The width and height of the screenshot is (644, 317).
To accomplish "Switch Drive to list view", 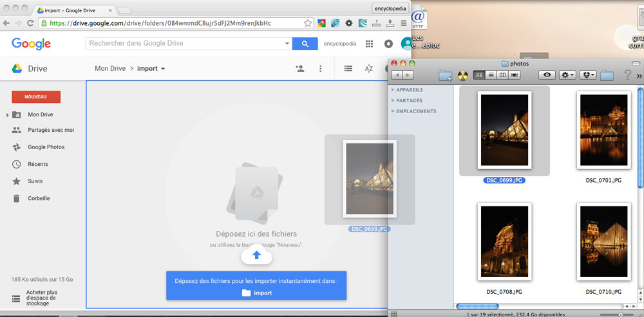I will (x=348, y=68).
